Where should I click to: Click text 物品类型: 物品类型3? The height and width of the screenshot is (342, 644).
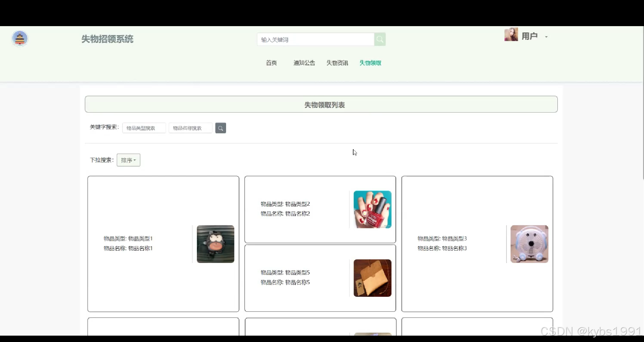pyautogui.click(x=442, y=238)
